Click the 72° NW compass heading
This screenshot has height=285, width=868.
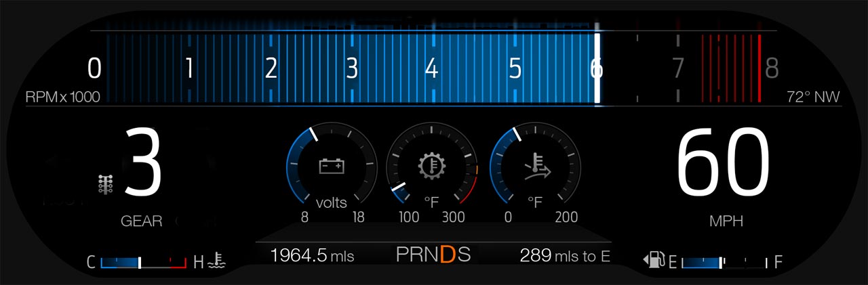[813, 97]
